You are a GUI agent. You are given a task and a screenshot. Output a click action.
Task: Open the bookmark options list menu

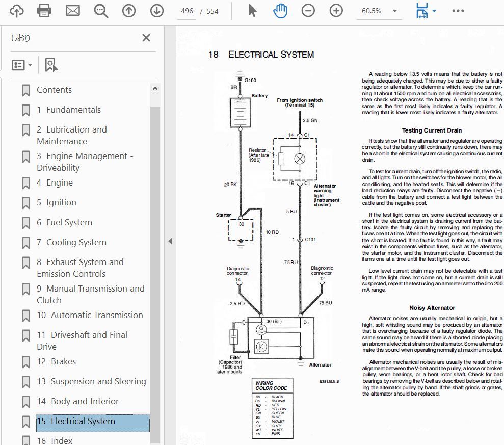click(22, 65)
